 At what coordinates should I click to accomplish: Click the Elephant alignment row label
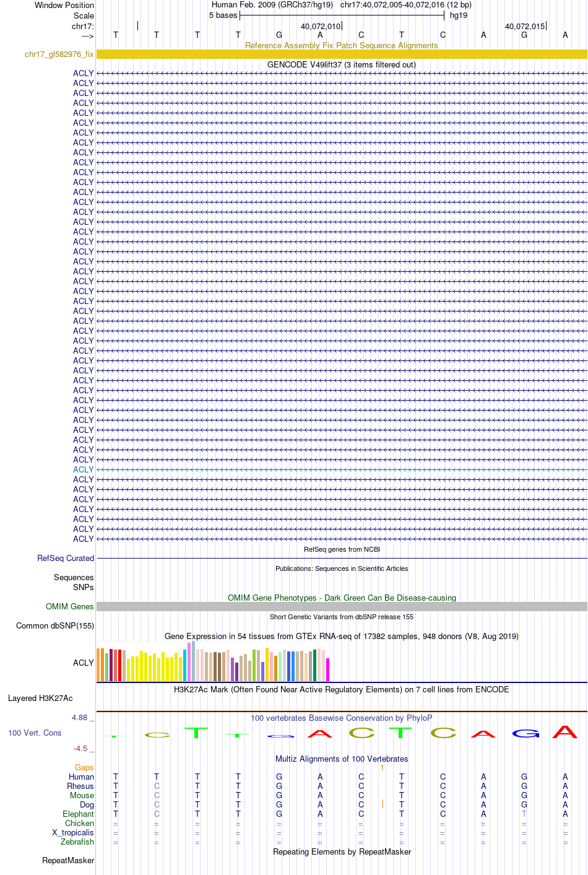coord(79,814)
